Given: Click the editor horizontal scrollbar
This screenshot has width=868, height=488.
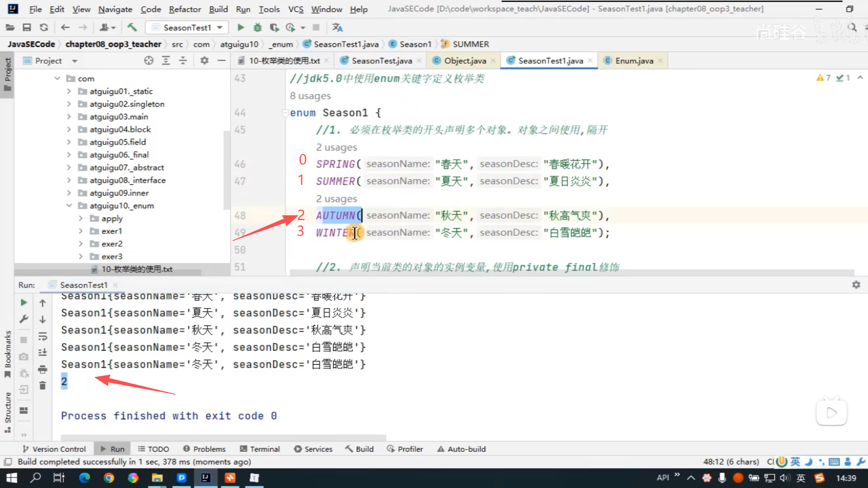Looking at the screenshot, I should point(571,272).
